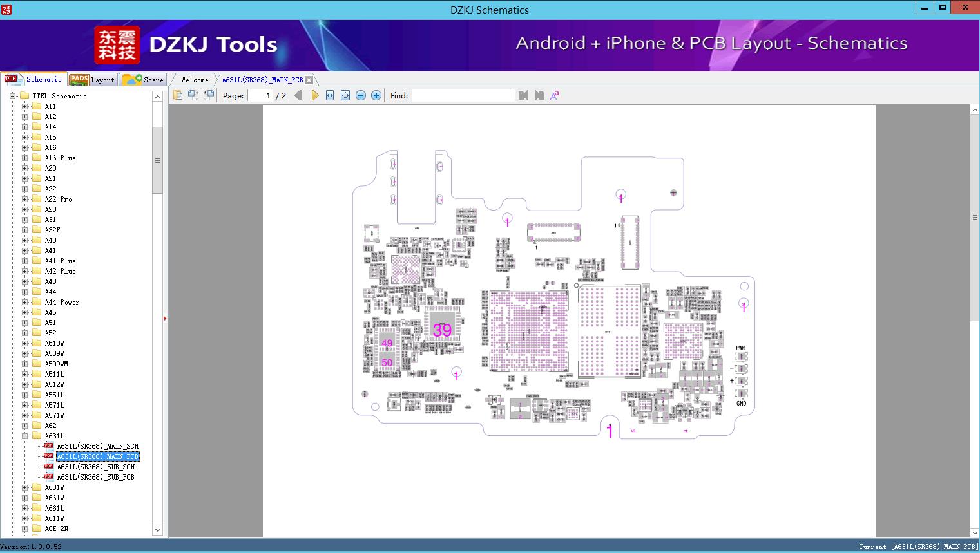Select the A510W folder

[x=54, y=343]
